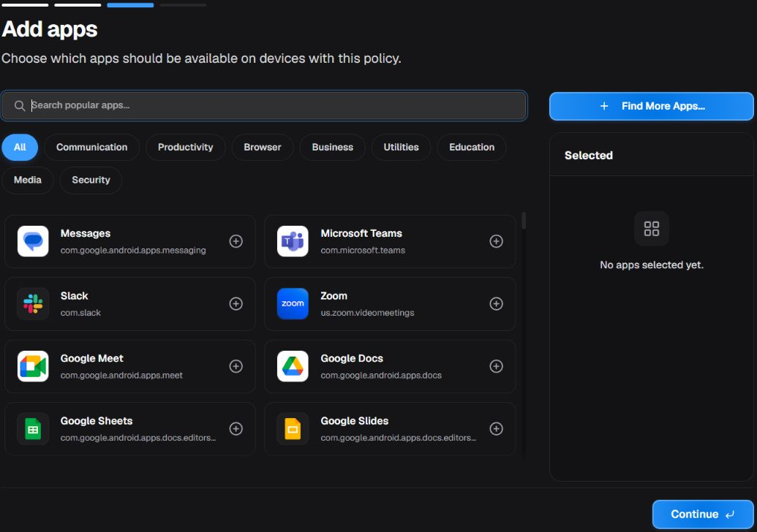Image resolution: width=757 pixels, height=532 pixels.
Task: Filter apps by Communication
Action: [x=91, y=147]
